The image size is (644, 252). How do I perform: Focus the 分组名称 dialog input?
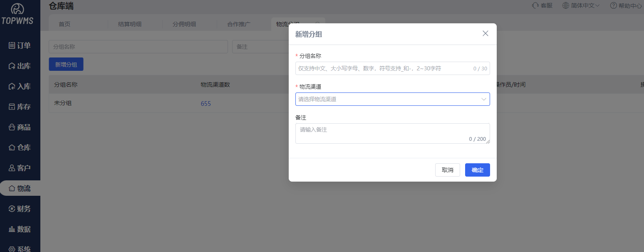tap(392, 68)
